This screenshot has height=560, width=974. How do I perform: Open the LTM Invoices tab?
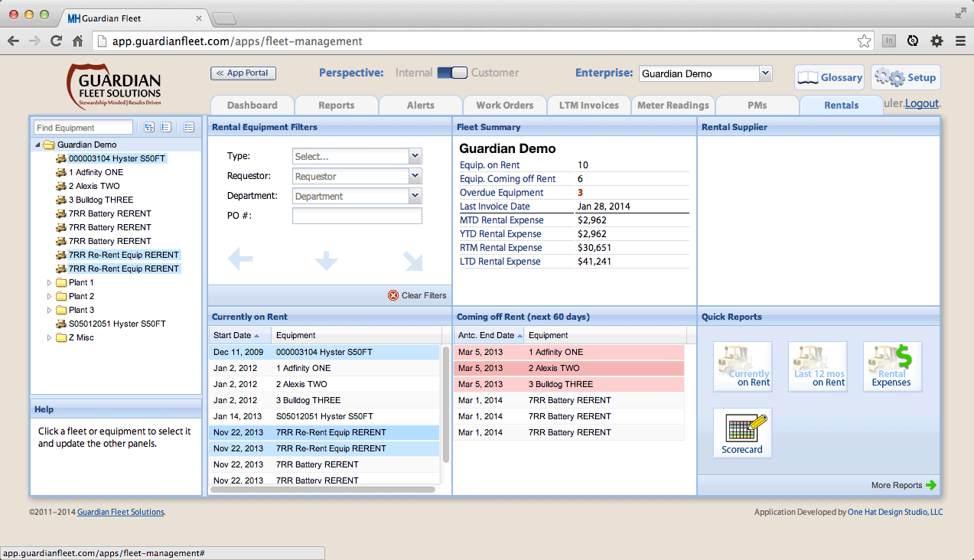pyautogui.click(x=589, y=105)
